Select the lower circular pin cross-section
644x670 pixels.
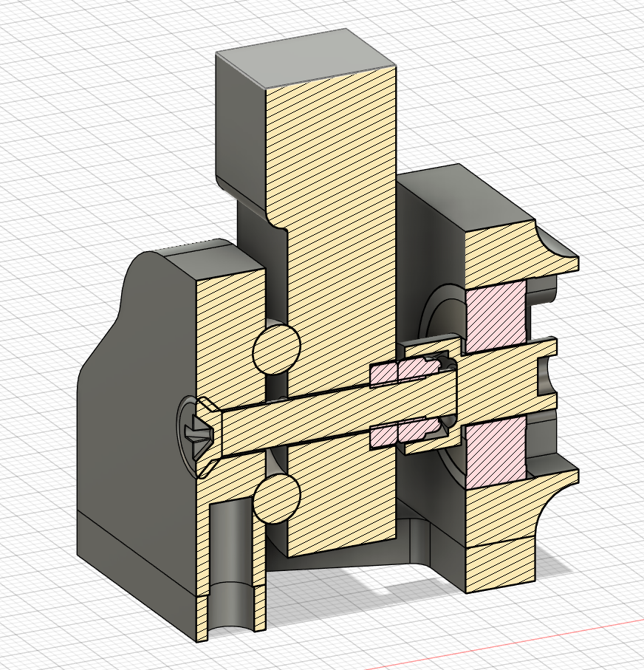point(276,498)
